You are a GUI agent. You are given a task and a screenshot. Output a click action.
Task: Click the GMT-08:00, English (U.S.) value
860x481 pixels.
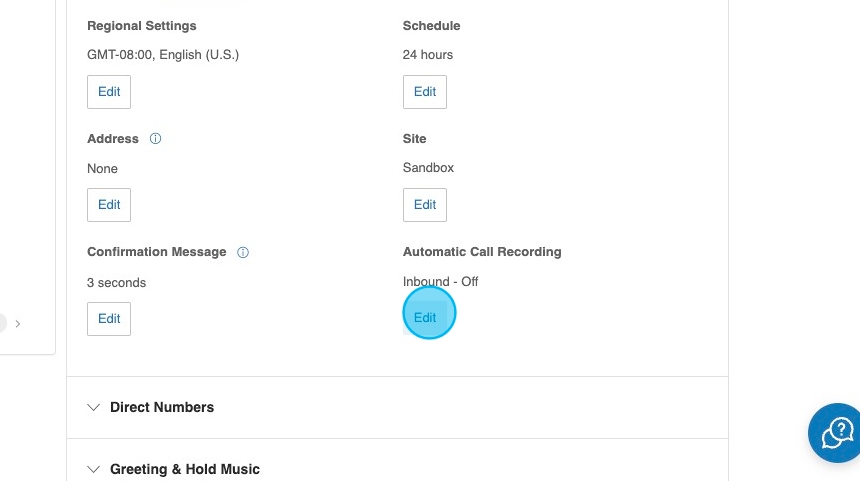point(163,55)
